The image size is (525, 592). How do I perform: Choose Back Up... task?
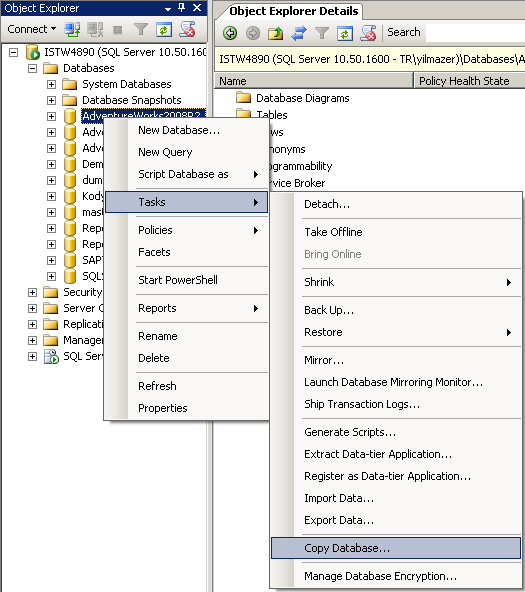(x=396, y=310)
